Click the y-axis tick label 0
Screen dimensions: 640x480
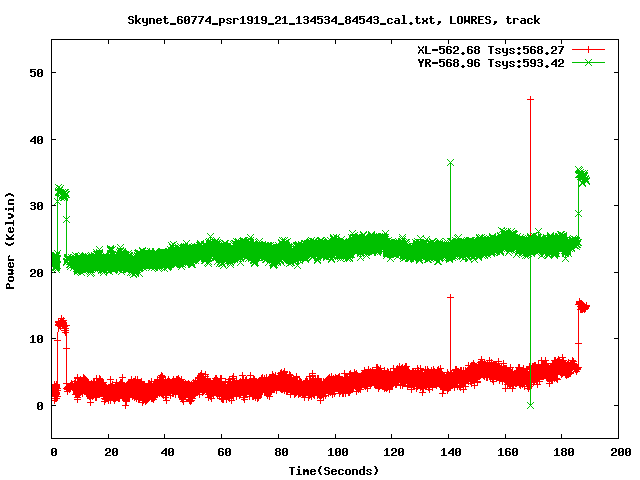(x=40, y=406)
